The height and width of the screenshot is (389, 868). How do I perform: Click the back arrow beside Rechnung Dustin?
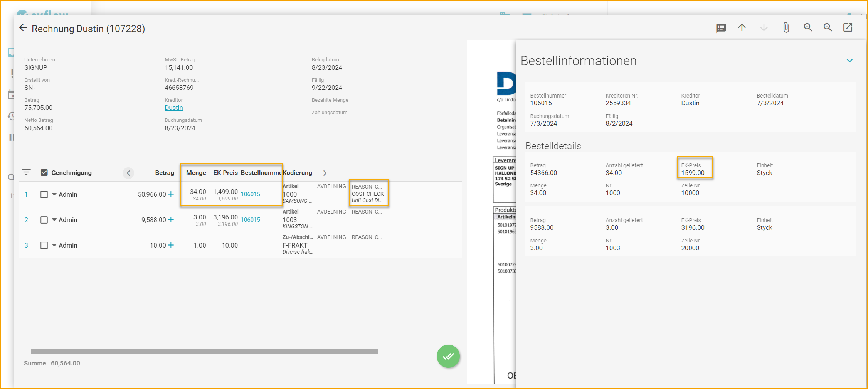point(23,28)
